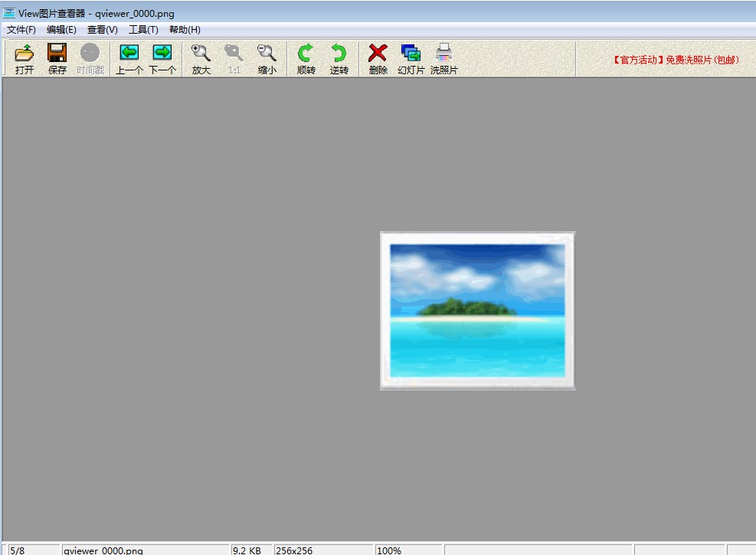This screenshot has width=756, height=555.
Task: Click the 时间戳 timestamp icon
Action: 90,57
